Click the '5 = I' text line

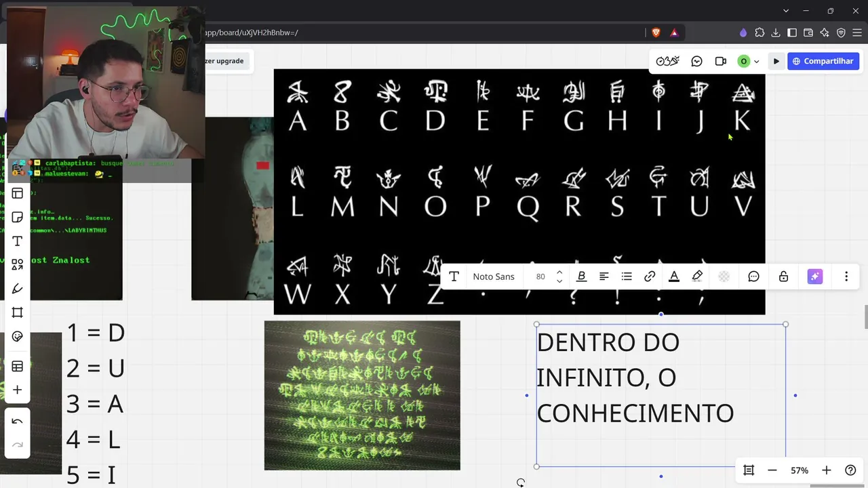(91, 475)
